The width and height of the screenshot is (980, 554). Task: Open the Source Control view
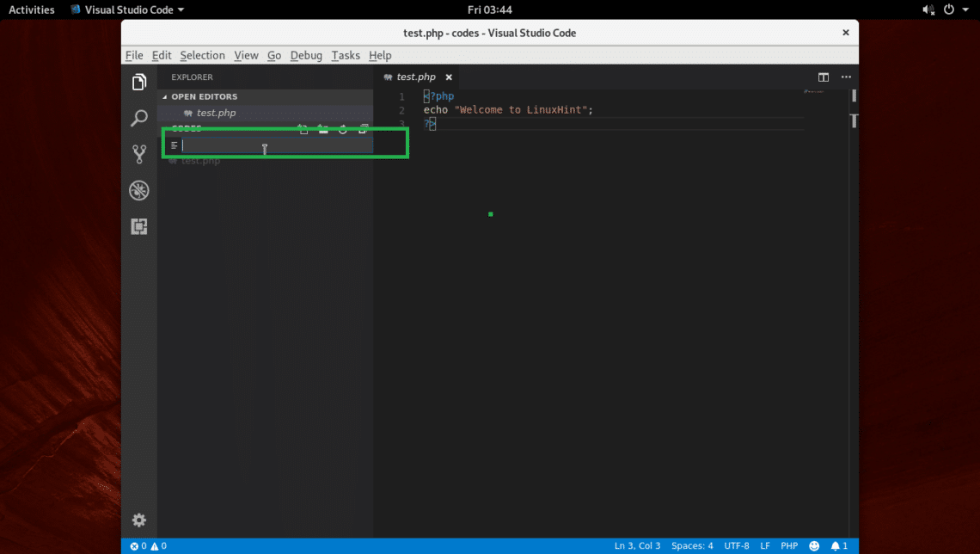click(x=138, y=155)
